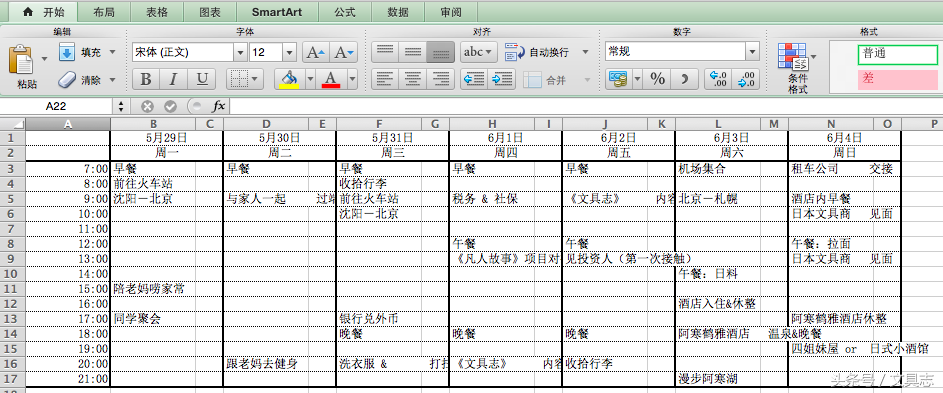The image size is (943, 393).
Task: Switch to the Charts (图表) tab
Action: click(x=209, y=12)
